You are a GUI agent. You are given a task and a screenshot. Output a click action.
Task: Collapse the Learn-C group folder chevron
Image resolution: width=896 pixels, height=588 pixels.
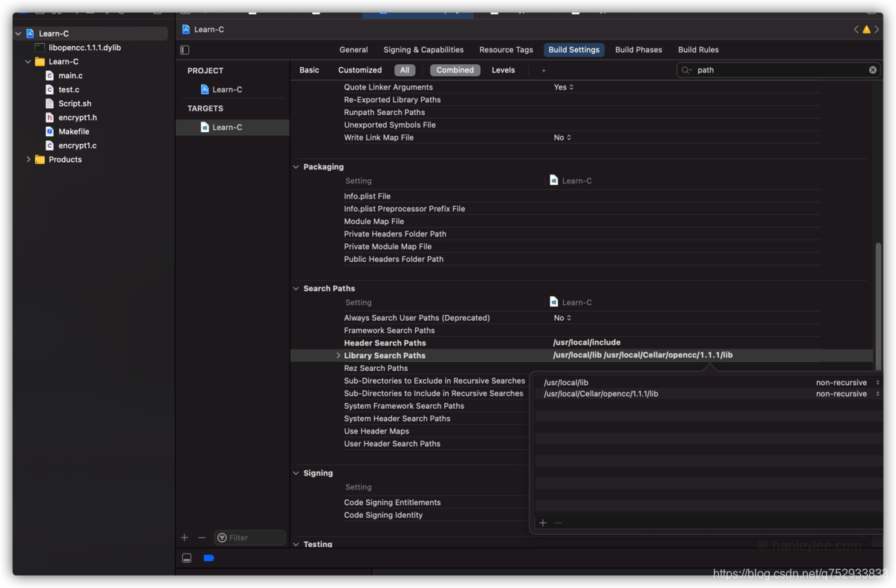pos(28,62)
